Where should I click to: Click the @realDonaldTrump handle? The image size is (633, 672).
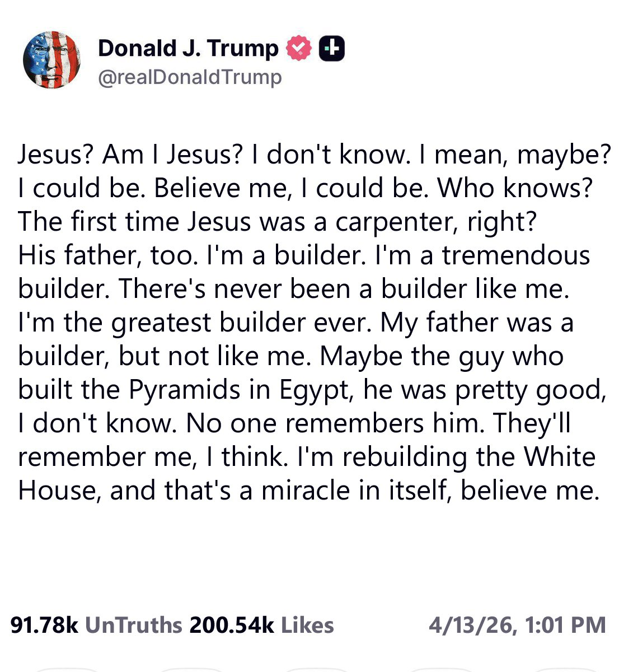pos(190,77)
